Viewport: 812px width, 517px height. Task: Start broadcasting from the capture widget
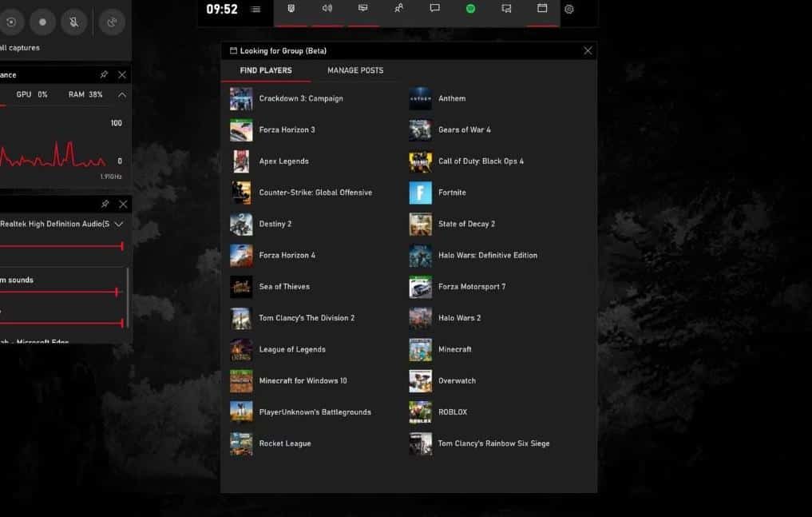pyautogui.click(x=112, y=22)
